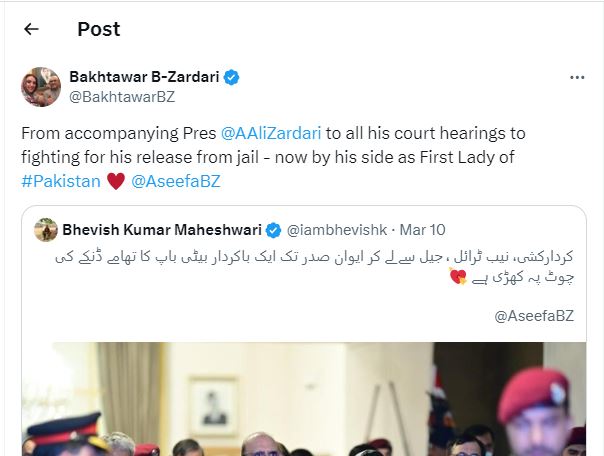Click the Post header title
The width and height of the screenshot is (604, 456).
click(x=99, y=29)
